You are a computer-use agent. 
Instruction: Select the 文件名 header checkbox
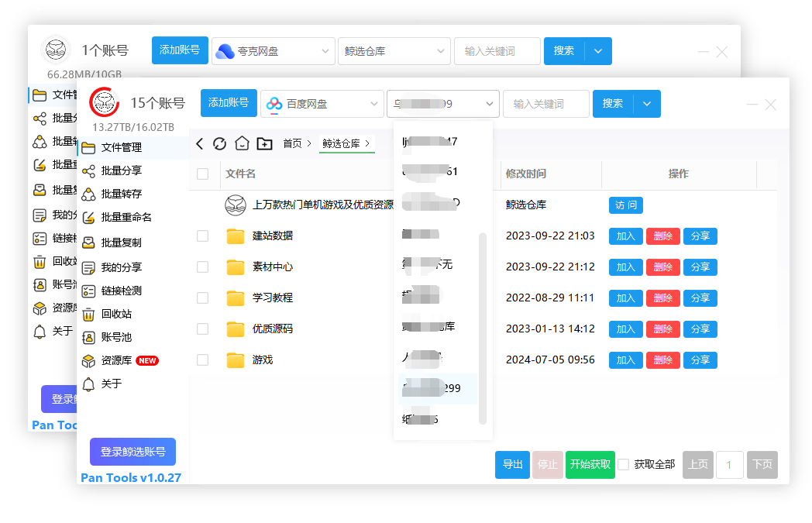point(205,174)
